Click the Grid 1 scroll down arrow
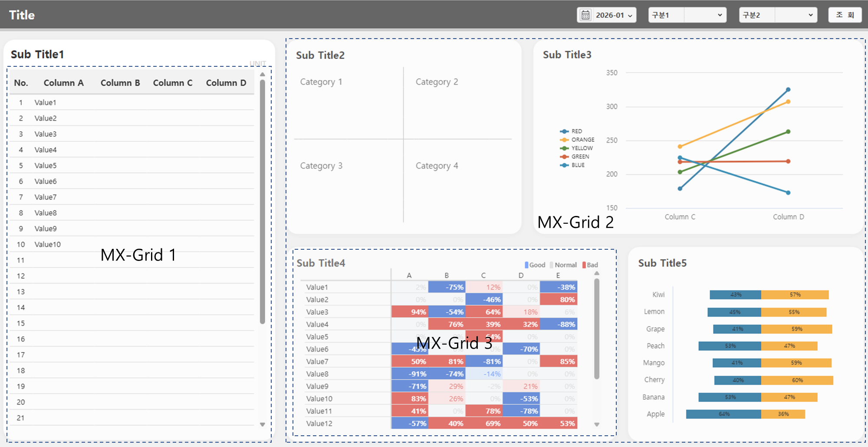 tap(262, 424)
